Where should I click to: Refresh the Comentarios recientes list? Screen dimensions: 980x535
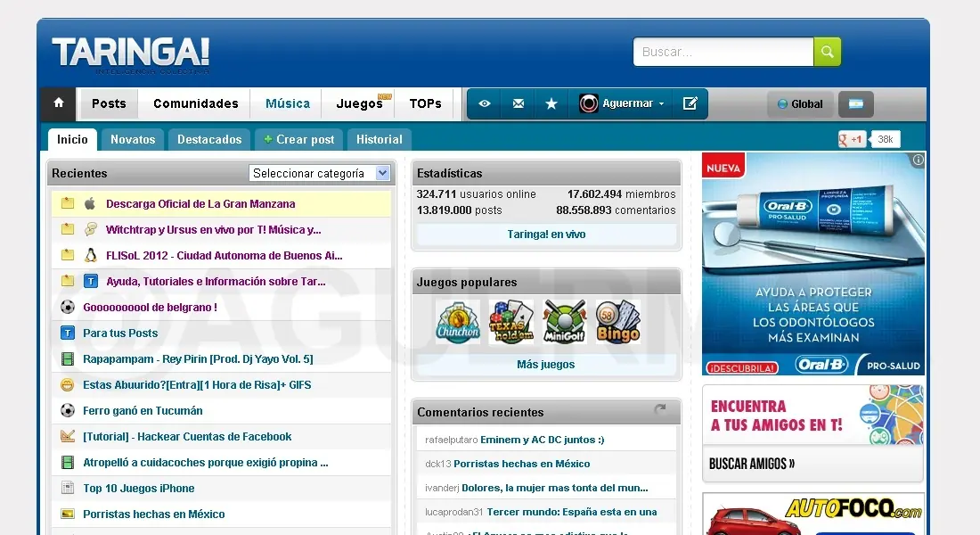(660, 410)
